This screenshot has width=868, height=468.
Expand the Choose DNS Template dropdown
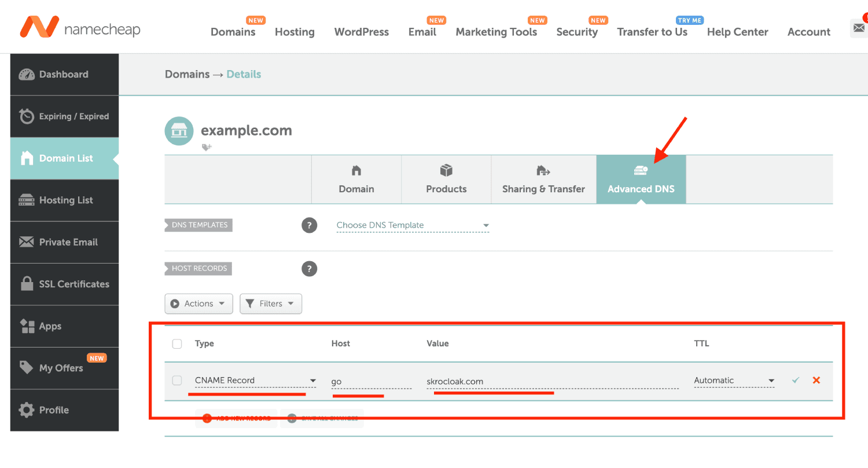coord(413,225)
